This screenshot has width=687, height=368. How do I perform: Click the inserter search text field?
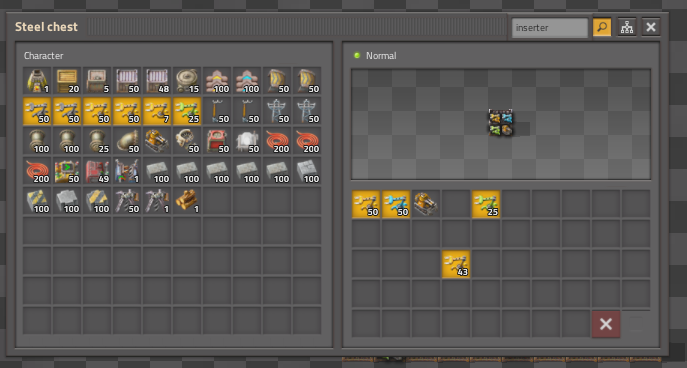click(550, 28)
